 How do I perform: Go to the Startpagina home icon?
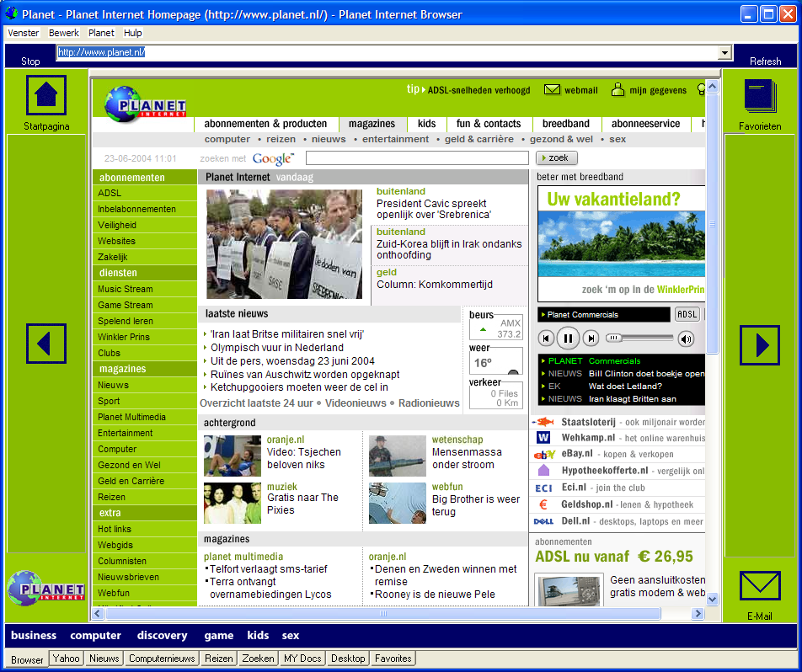pyautogui.click(x=46, y=95)
